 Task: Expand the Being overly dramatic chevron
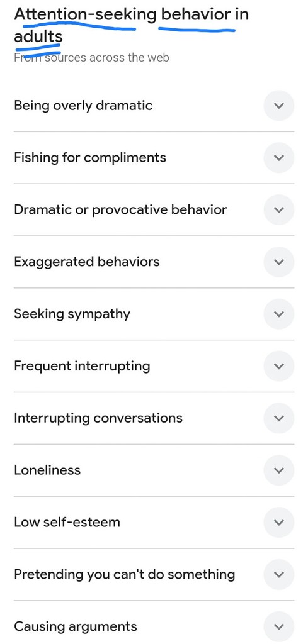[279, 106]
